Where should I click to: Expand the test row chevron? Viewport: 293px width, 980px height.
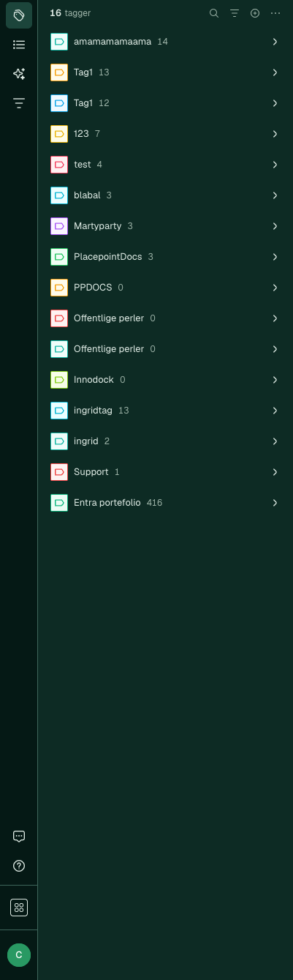[275, 165]
